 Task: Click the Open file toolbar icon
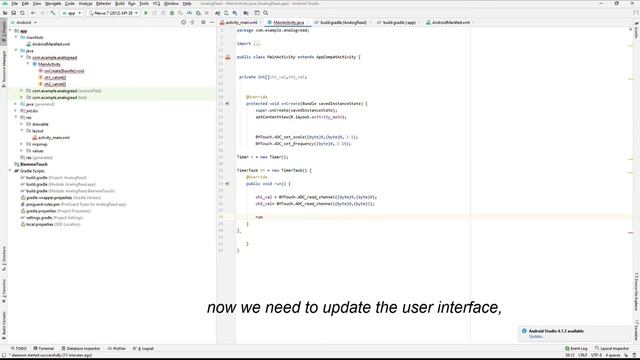point(5,13)
